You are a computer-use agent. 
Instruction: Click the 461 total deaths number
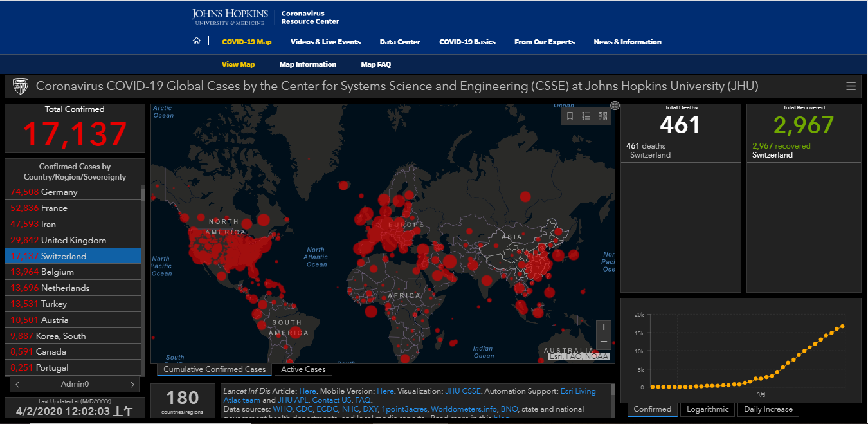coord(680,125)
